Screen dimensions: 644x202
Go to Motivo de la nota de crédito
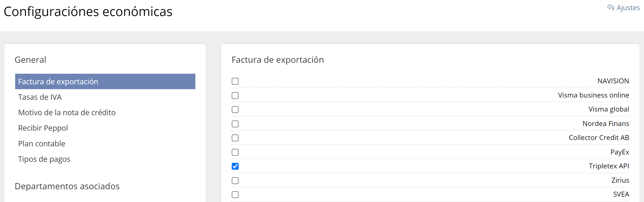[67, 113]
